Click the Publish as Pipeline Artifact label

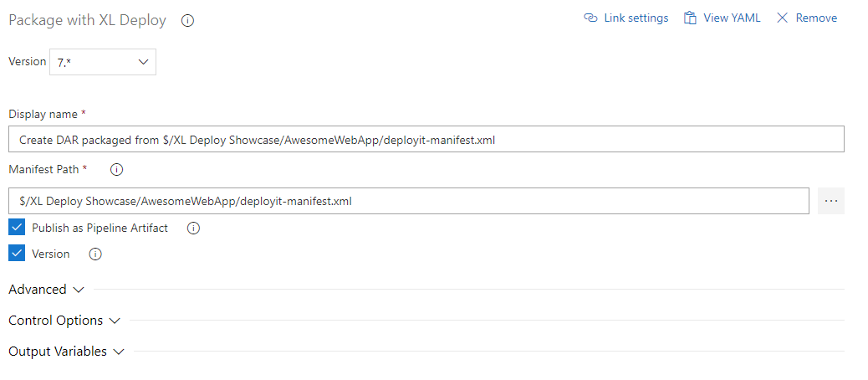pos(100,228)
